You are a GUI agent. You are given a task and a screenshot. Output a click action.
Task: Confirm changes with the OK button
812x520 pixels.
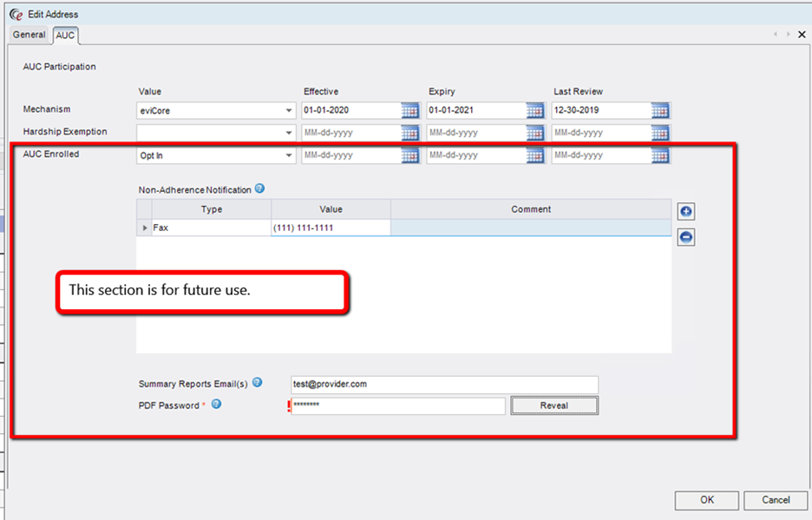click(x=706, y=500)
